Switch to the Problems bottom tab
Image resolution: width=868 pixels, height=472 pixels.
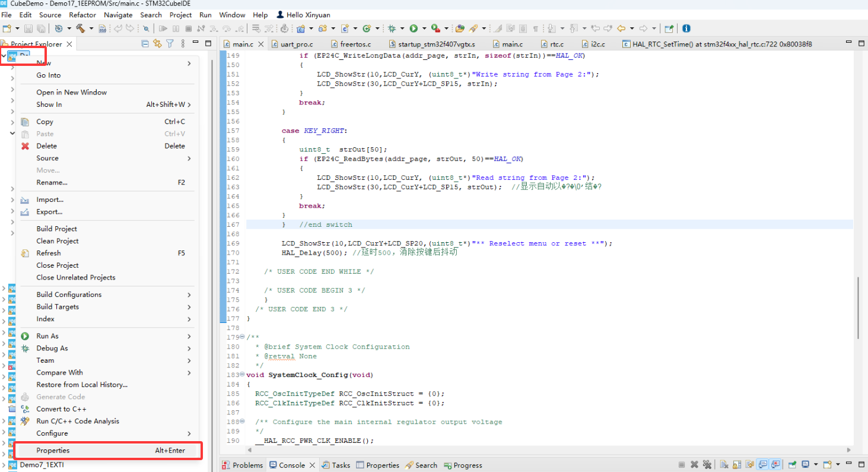click(x=243, y=465)
